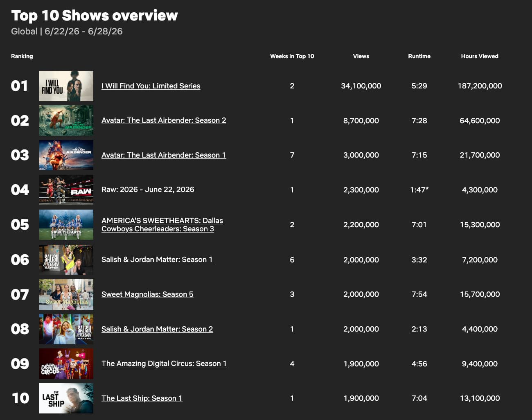The image size is (532, 420).
Task: Click the Raw wrestling thumbnail
Action: click(x=66, y=190)
